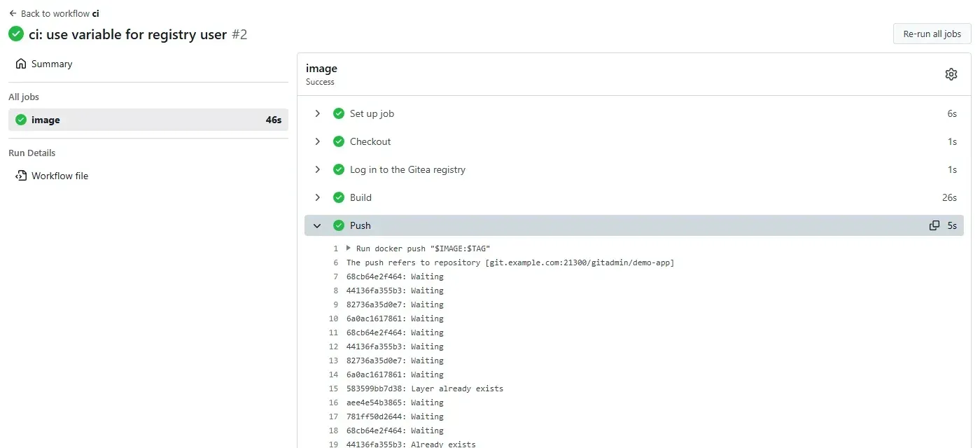This screenshot has height=448, width=980.
Task: Click the Success status under image heading
Action: coord(320,82)
